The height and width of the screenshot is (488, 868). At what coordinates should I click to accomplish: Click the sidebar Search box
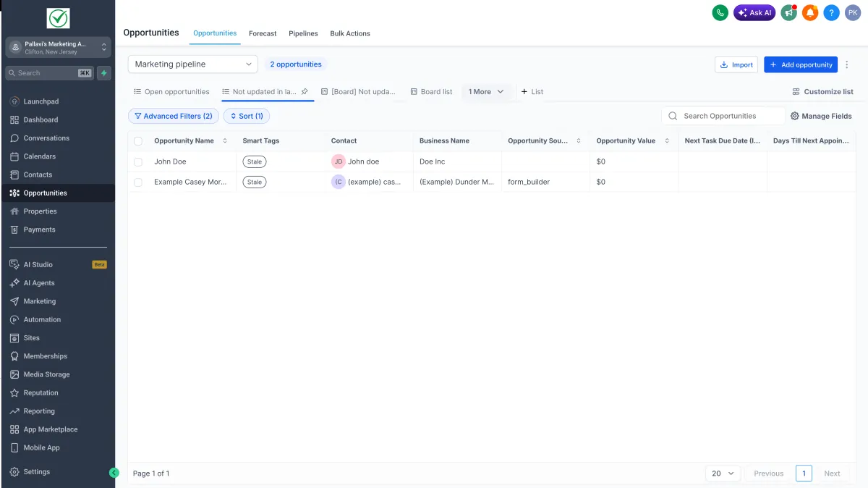[49, 73]
